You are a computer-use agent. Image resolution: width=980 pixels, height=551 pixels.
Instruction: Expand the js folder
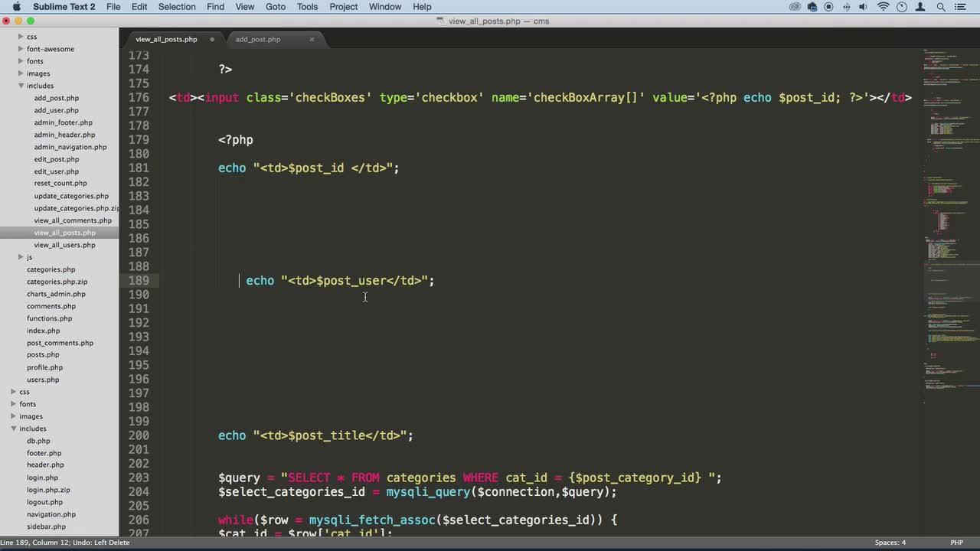coord(21,257)
